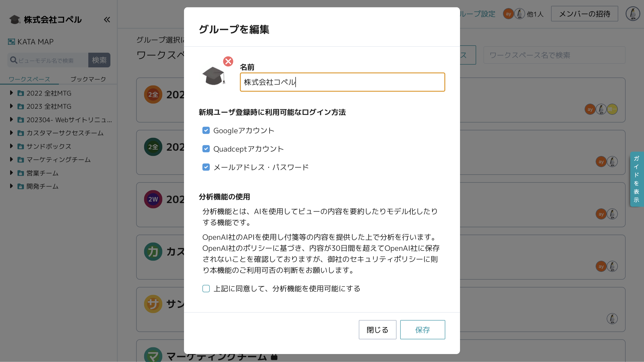The image size is (644, 362).
Task: Click the orange ay member avatar in header
Action: pyautogui.click(x=508, y=14)
